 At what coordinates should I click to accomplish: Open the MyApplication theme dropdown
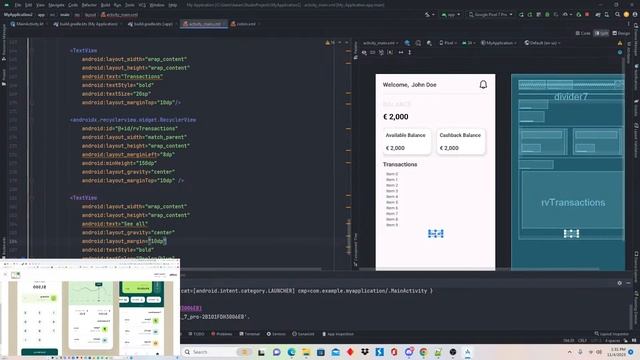coord(499,43)
